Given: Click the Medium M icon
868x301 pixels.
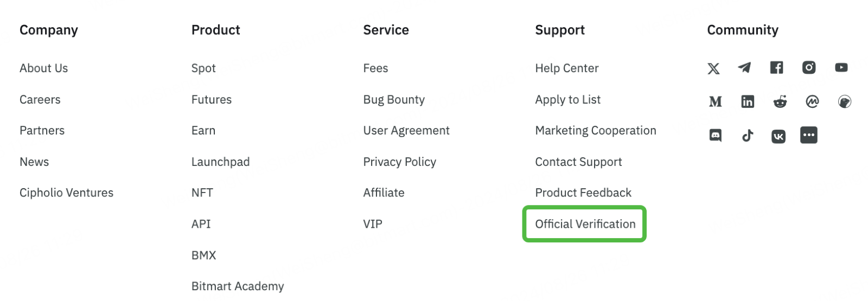Looking at the screenshot, I should coord(715,101).
